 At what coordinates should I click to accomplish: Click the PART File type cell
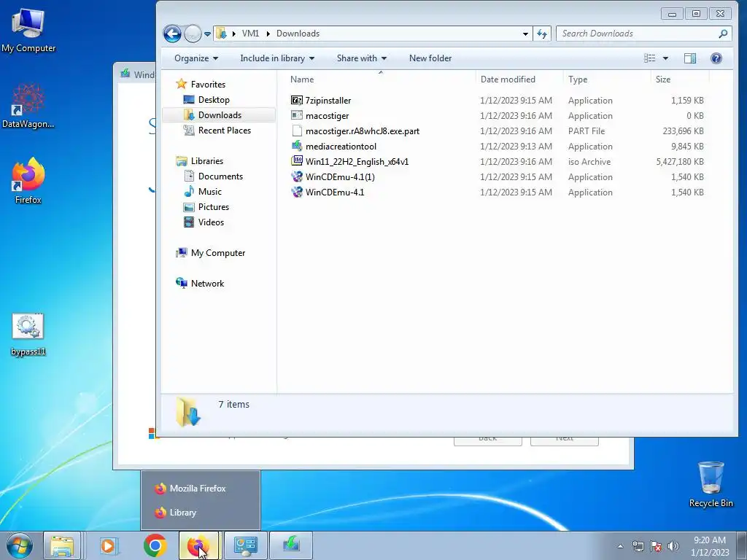[587, 131]
